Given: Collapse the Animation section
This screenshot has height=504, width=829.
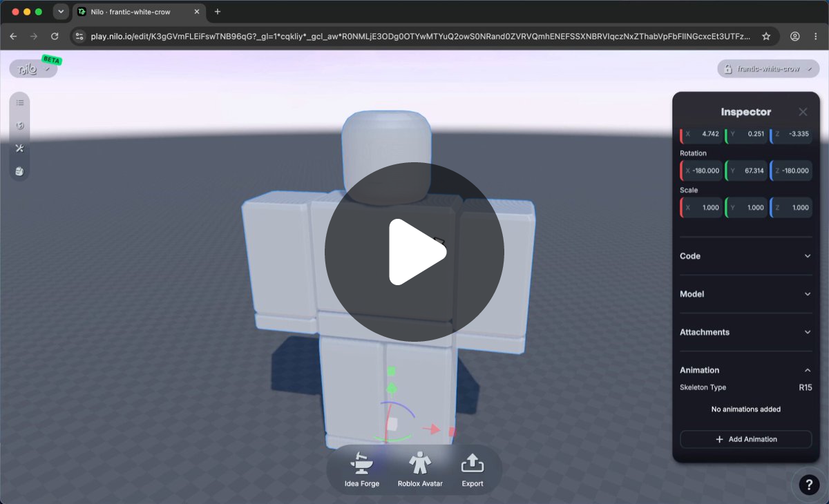Looking at the screenshot, I should tap(746, 370).
